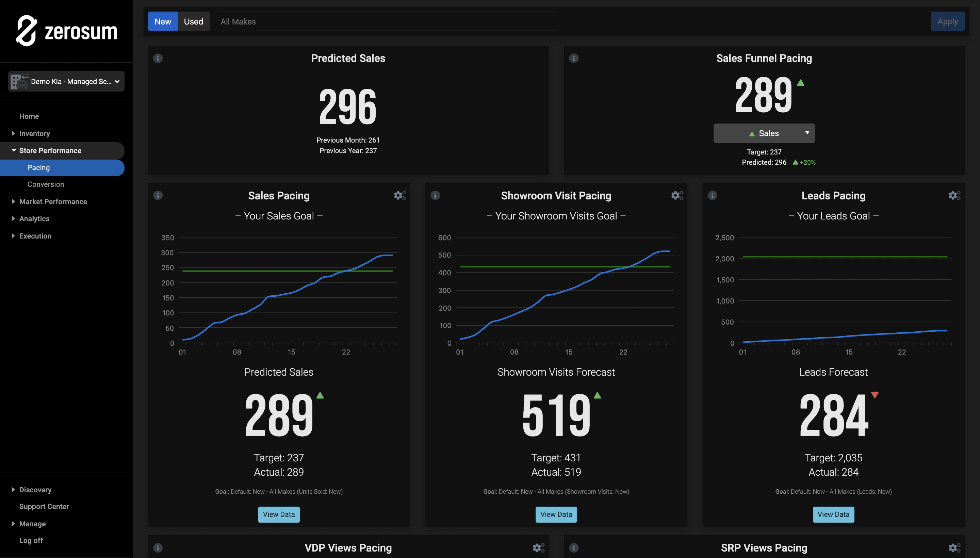Click View Data under Sales Pacing
The height and width of the screenshot is (558, 980).
pyautogui.click(x=279, y=514)
